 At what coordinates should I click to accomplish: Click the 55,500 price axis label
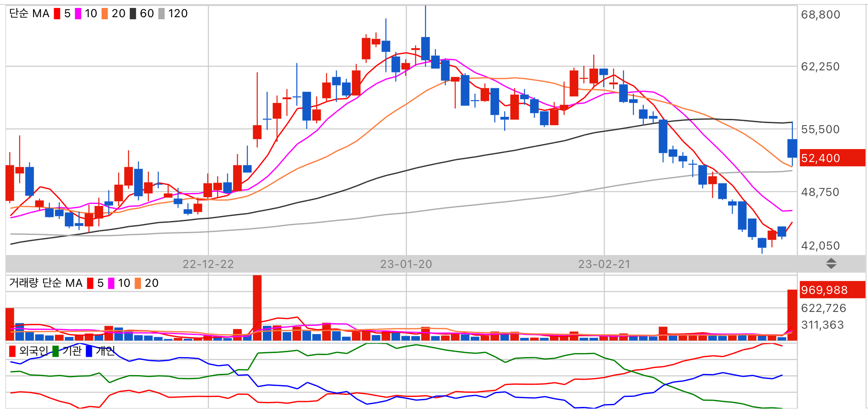click(821, 129)
